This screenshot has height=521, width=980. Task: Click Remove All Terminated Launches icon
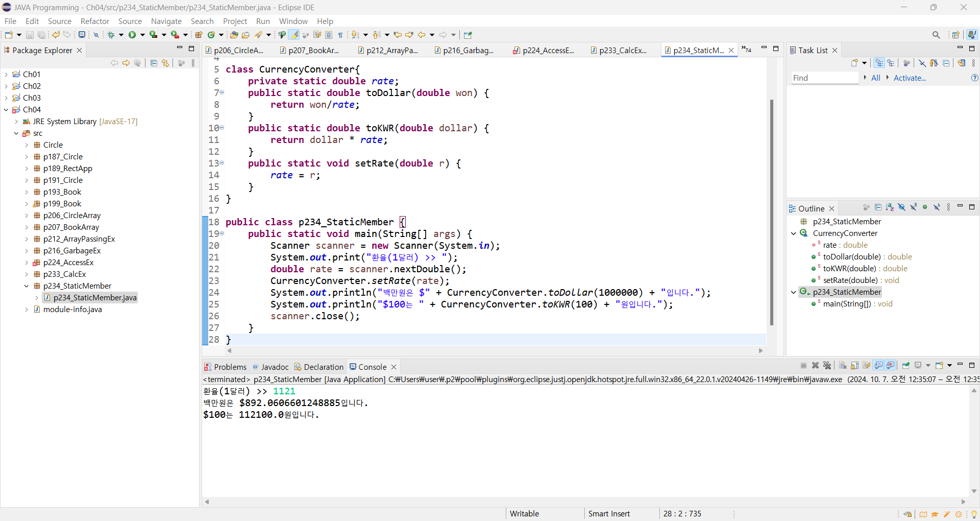pyautogui.click(x=827, y=365)
